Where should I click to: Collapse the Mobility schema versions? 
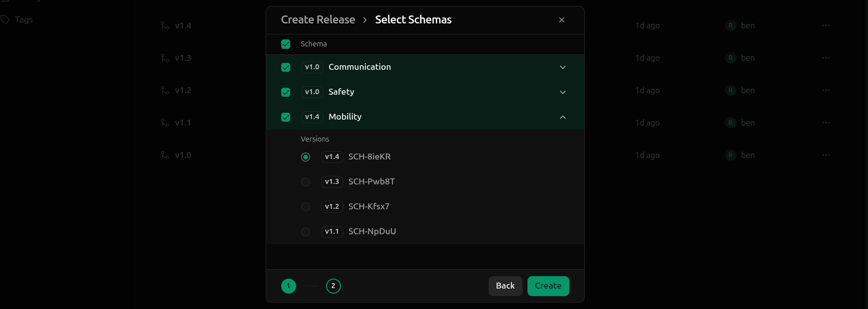(563, 117)
